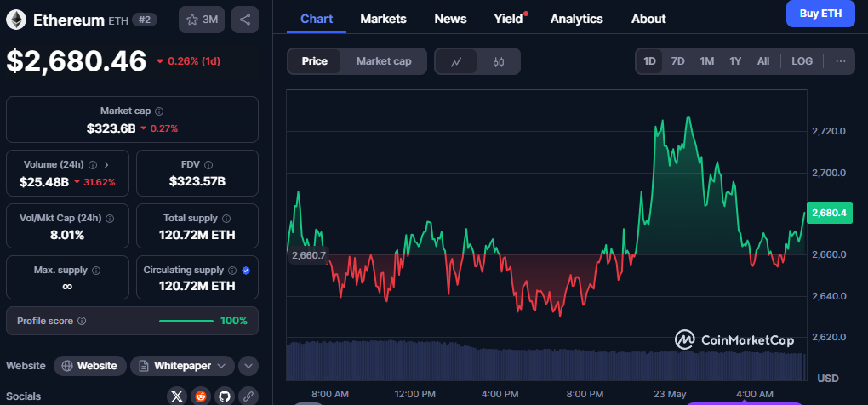Screen dimensions: 868x405
Task: Open the News tab
Action: 450,19
